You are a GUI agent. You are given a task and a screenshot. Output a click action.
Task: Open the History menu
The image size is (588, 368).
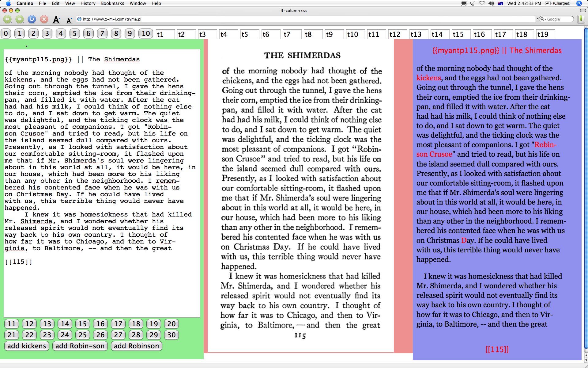pyautogui.click(x=88, y=3)
